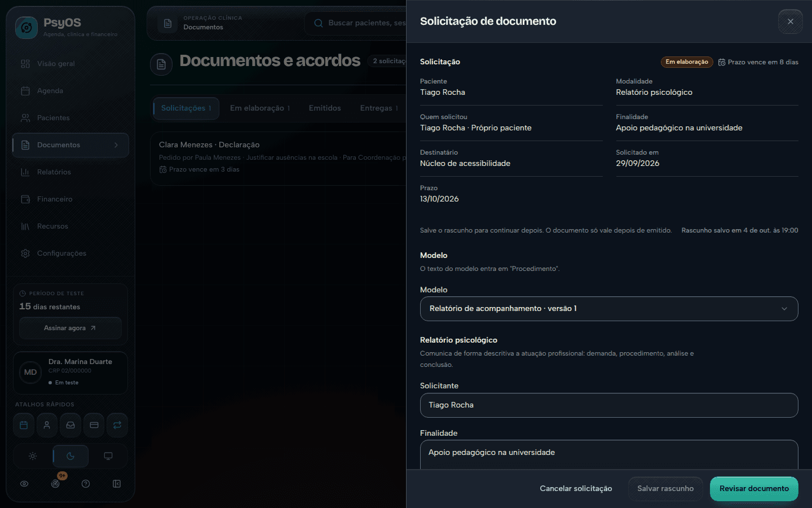
Task: Click the header document icon next to Operação Clínica
Action: coord(167,23)
